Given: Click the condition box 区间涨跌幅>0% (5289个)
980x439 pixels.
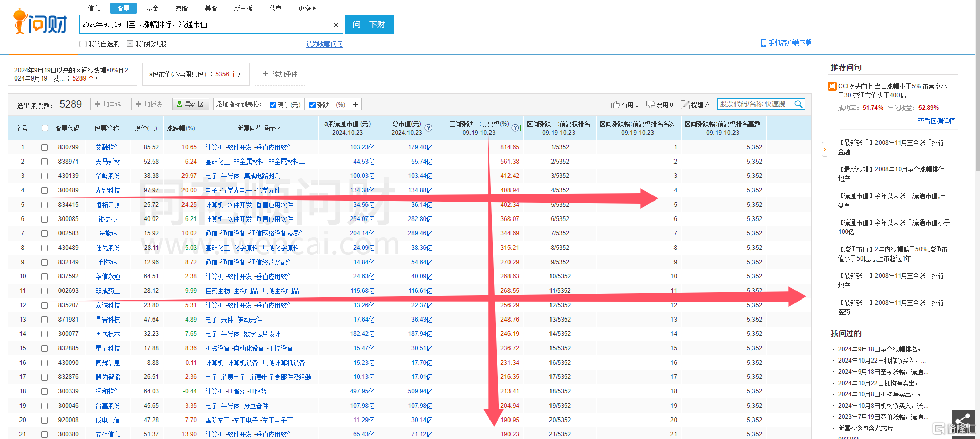Looking at the screenshot, I should click(72, 74).
